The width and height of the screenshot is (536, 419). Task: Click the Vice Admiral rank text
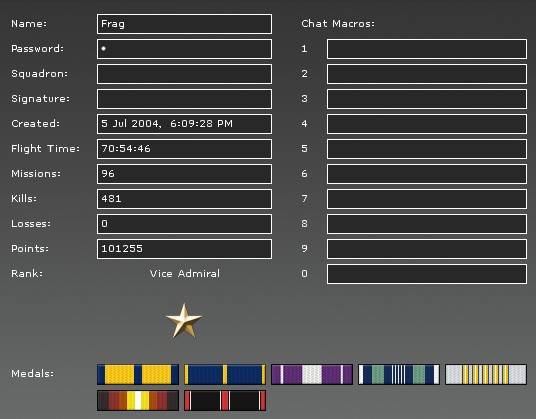coord(185,274)
